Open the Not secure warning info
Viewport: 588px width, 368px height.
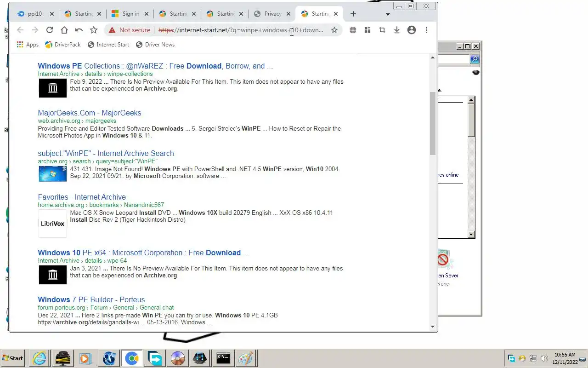[130, 30]
